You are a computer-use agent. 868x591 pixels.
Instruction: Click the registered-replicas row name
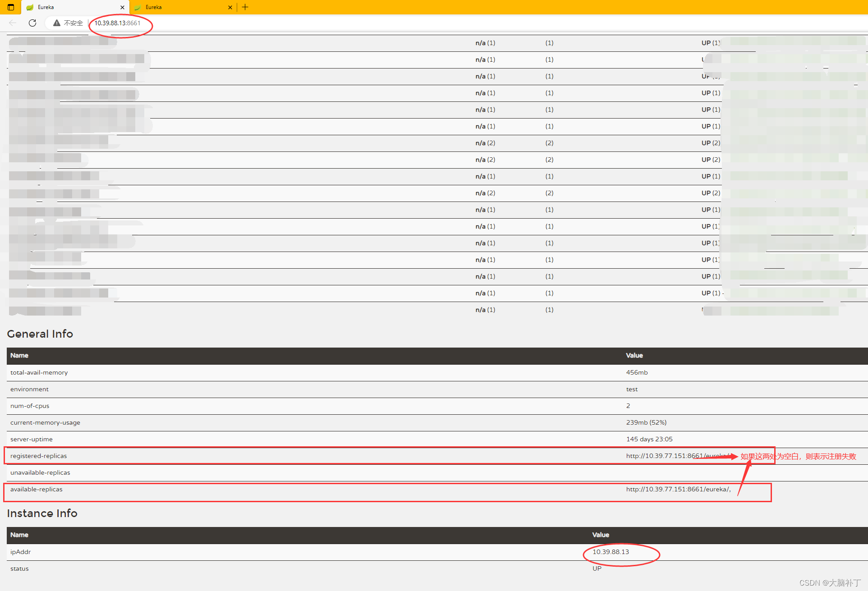click(38, 456)
